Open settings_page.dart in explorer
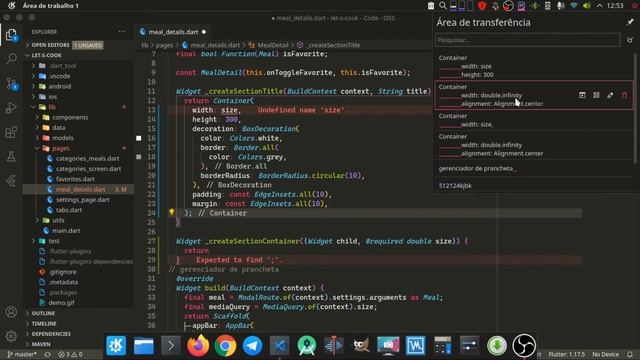The width and height of the screenshot is (640, 360). pyautogui.click(x=82, y=200)
